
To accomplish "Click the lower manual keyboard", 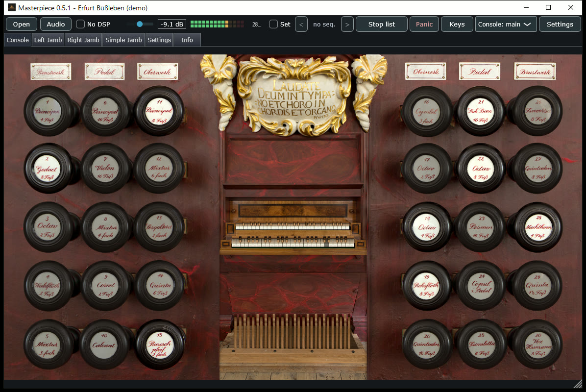I will point(293,243).
